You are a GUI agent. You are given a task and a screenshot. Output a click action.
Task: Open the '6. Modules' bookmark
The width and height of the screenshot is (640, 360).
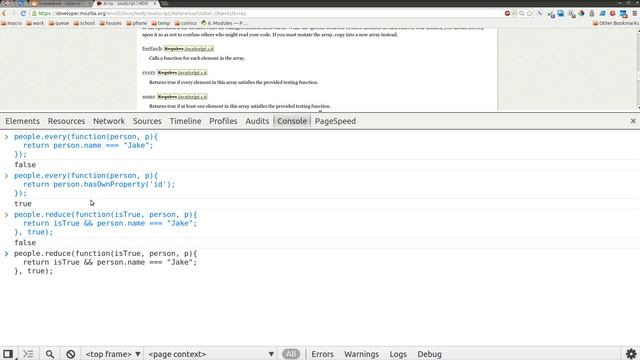point(224,23)
